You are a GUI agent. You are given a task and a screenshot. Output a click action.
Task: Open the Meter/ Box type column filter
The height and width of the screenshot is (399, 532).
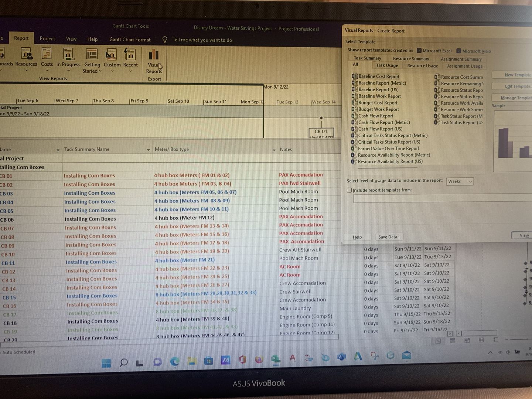[x=274, y=150]
